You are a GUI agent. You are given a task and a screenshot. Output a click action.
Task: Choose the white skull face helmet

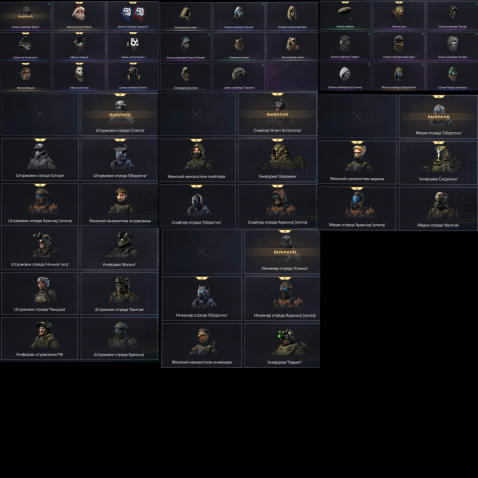pos(133,46)
